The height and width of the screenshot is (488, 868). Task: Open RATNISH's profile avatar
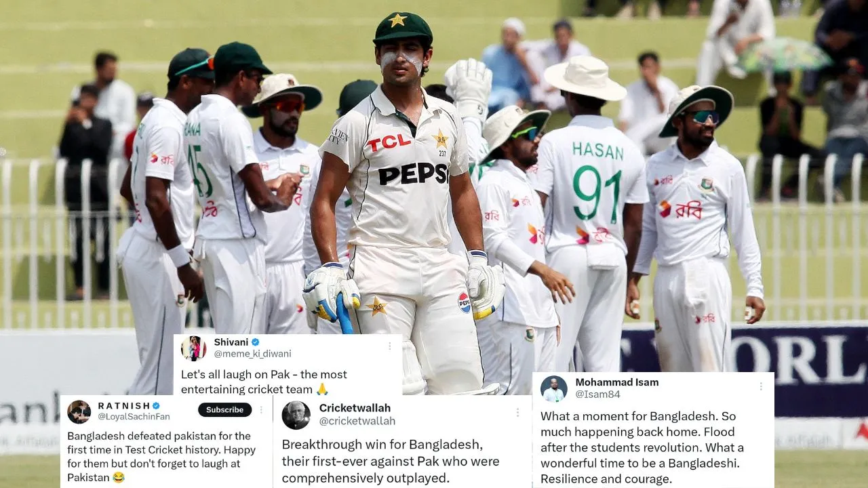[x=79, y=411]
